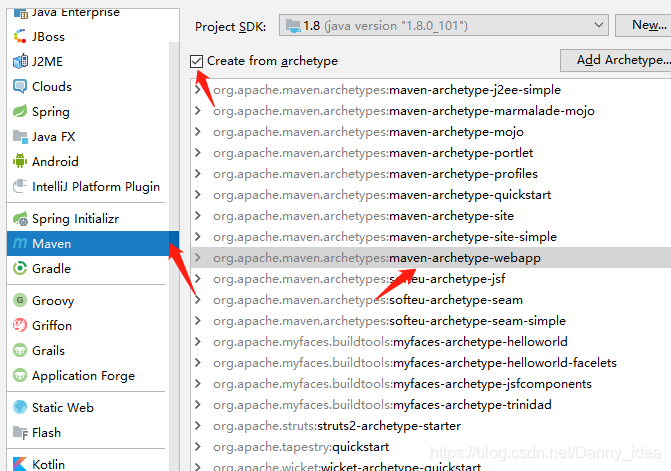Click the Grails icon
The height and width of the screenshot is (471, 671).
coord(20,350)
